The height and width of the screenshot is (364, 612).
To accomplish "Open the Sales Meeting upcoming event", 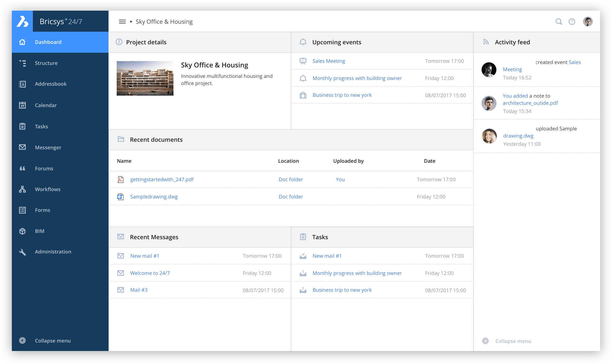I will 328,61.
